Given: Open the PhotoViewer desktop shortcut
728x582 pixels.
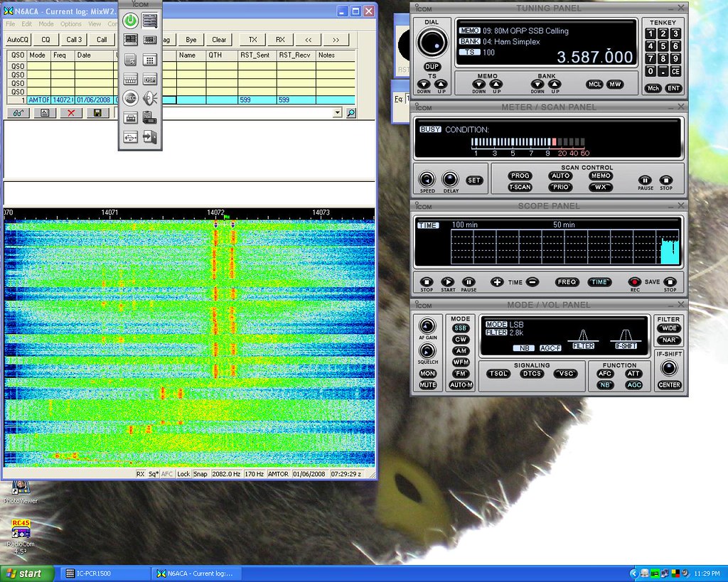Looking at the screenshot, I should pyautogui.click(x=21, y=492).
